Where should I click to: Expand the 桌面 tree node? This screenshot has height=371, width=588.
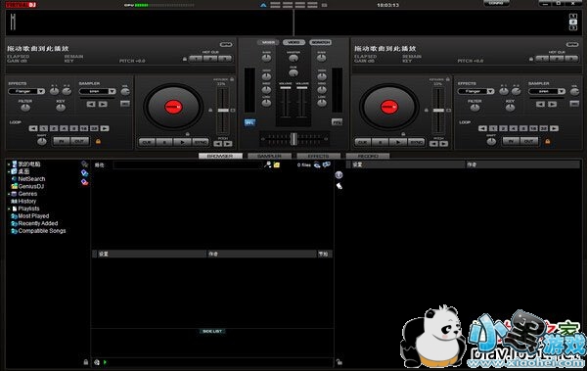point(9,172)
